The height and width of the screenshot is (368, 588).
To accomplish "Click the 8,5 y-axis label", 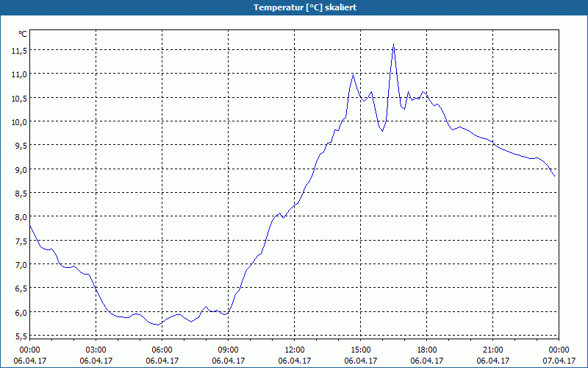I will (21, 194).
